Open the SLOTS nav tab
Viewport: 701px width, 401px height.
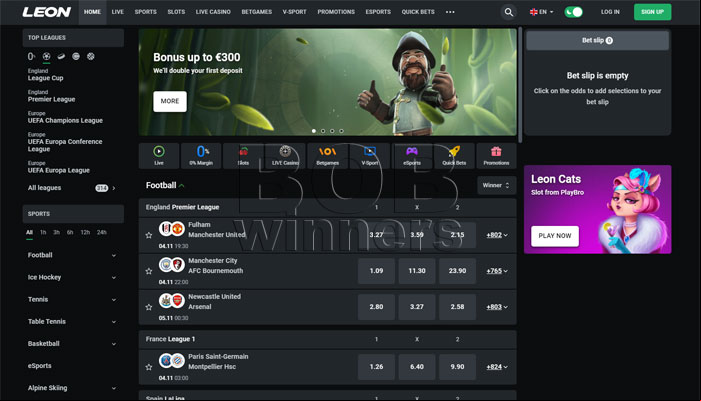coord(176,12)
